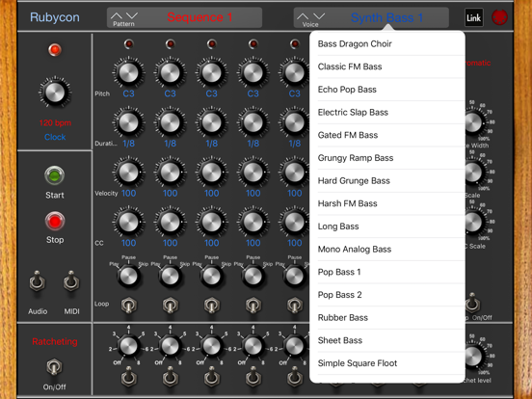Open the Synth Bass 1 voice dropdown
Image resolution: width=532 pixels, height=399 pixels.
(386, 17)
